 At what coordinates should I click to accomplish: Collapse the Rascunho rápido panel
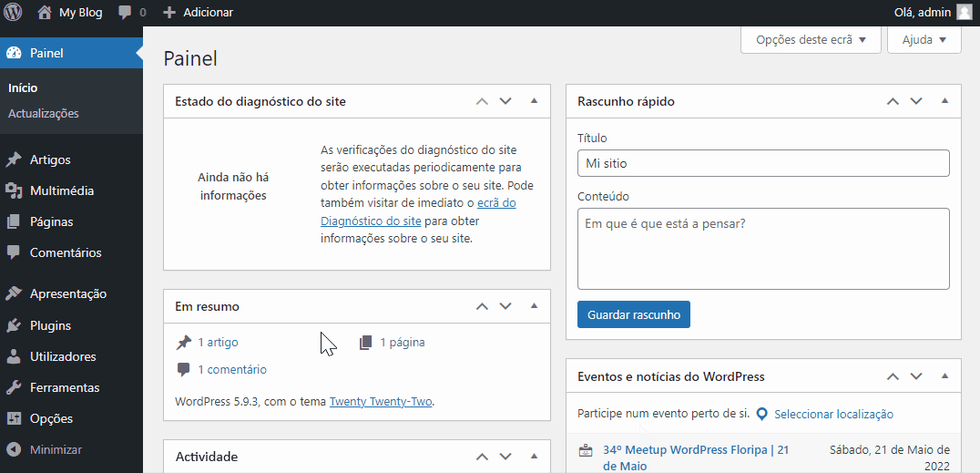tap(945, 101)
